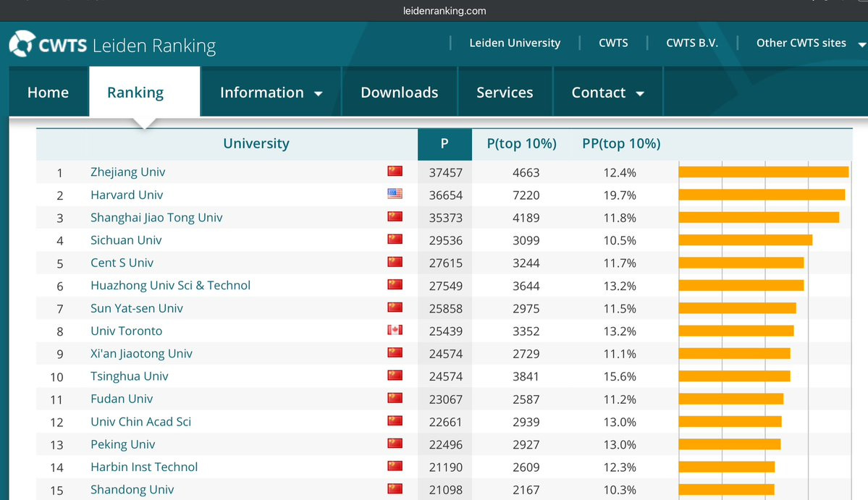Click the University column header
The width and height of the screenshot is (868, 500).
tap(256, 144)
